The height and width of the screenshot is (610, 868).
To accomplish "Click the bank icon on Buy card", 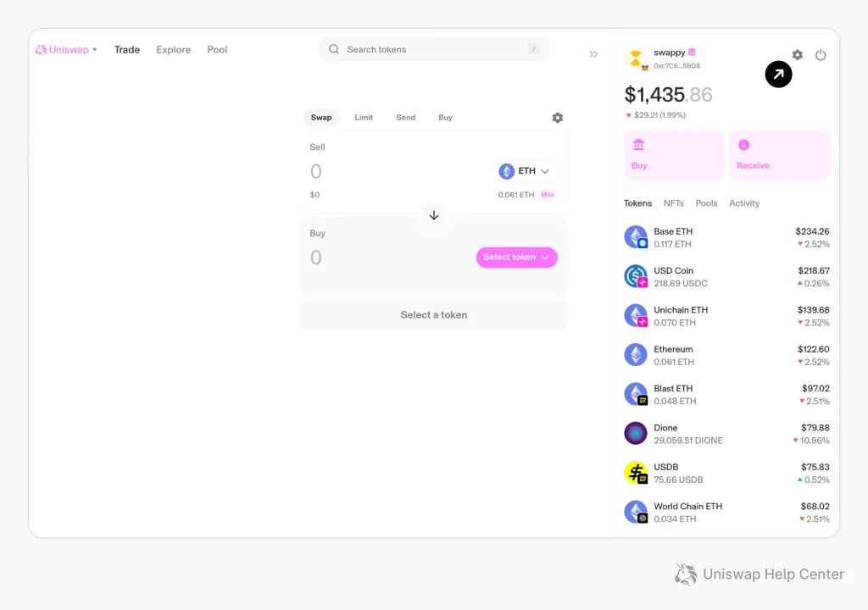I will 638,145.
